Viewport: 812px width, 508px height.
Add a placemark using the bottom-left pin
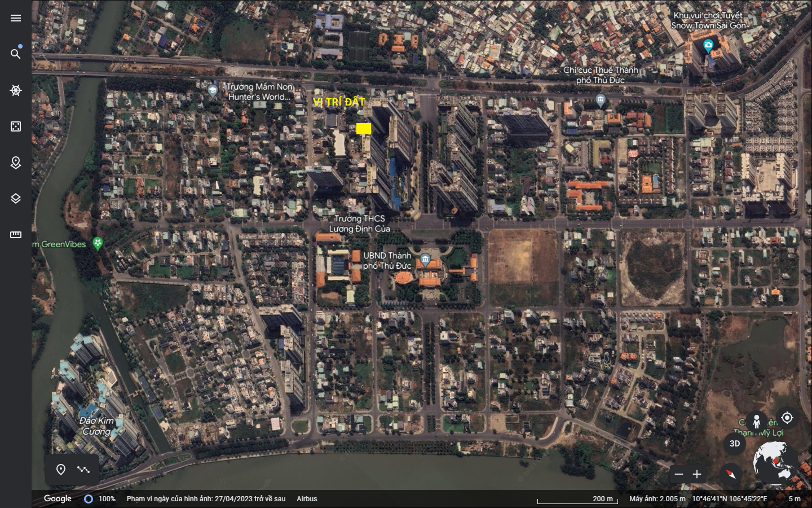[61, 470]
